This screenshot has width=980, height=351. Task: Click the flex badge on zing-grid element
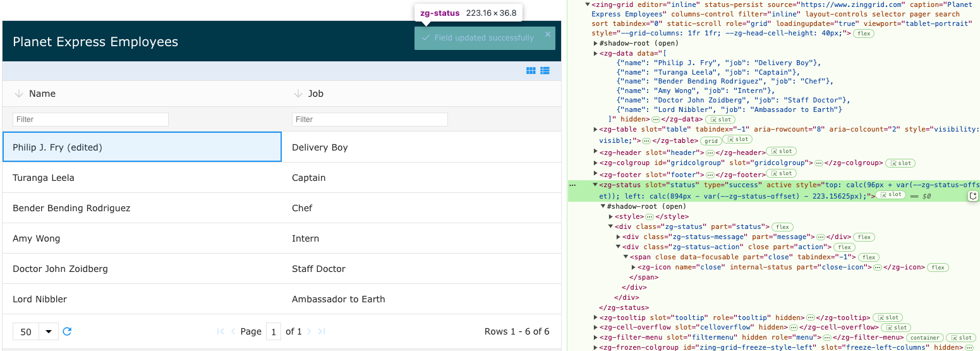(864, 33)
